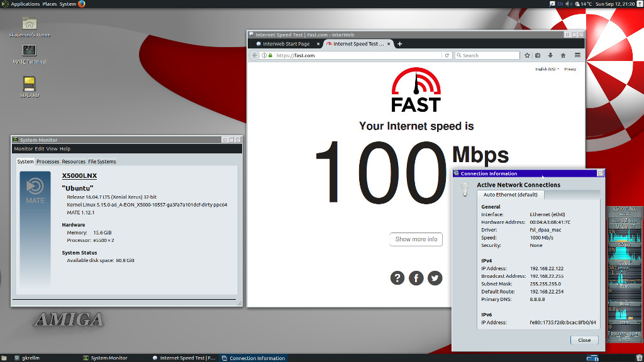Close the Internet Speed Test tab
Viewport: 644px width, 362px height.
389,44
